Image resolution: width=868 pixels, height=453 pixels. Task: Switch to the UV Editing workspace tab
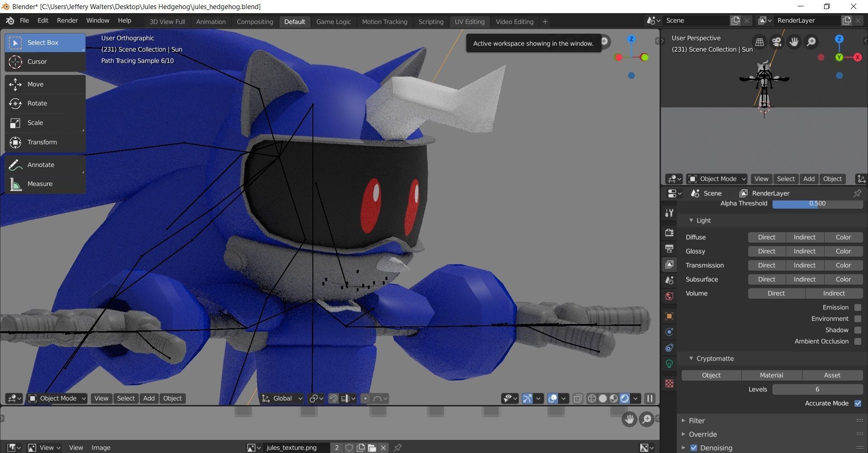tap(469, 22)
